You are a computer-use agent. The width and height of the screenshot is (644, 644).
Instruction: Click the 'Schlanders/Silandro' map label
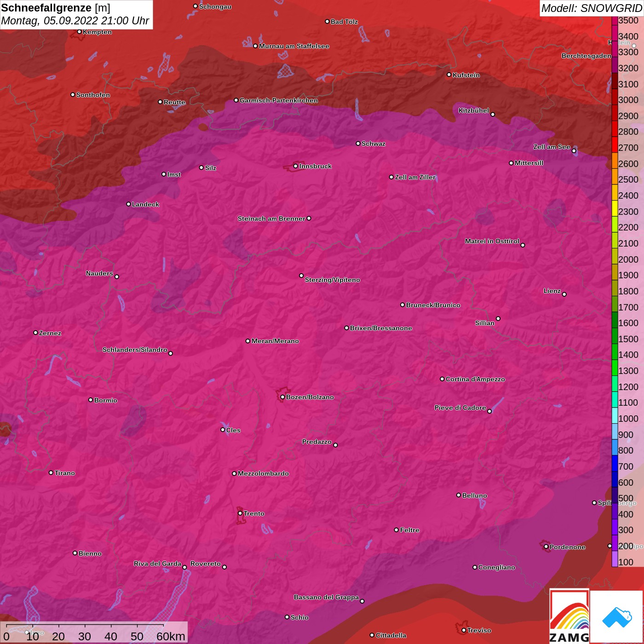(x=135, y=350)
